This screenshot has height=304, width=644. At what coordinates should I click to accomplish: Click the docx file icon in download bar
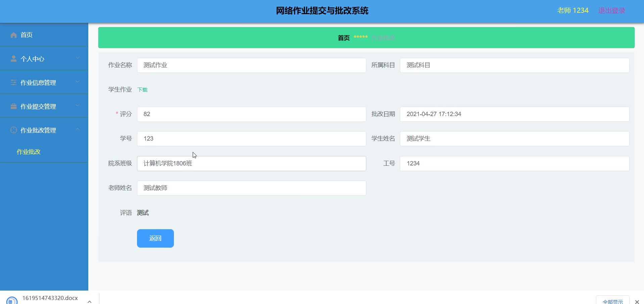[12, 300]
